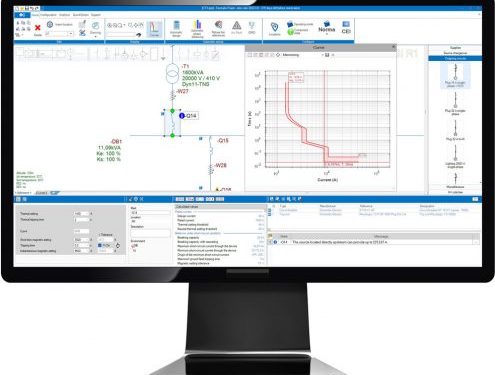The height and width of the screenshot is (375, 495).
Task: Click the Locations pin icon
Action: [x=275, y=27]
